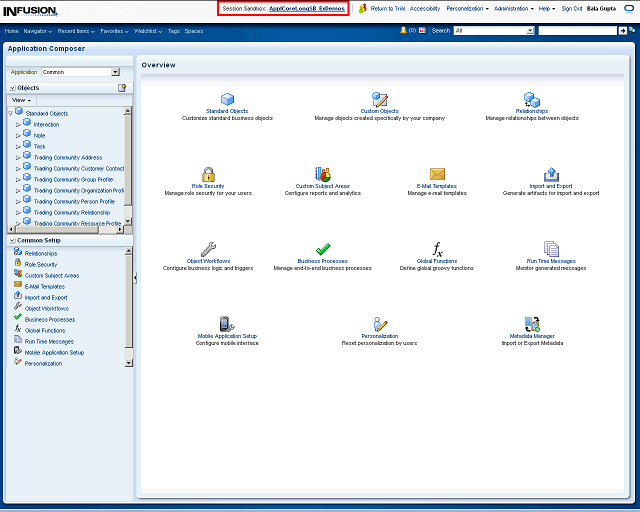Click the Global Functions fx icon
The height and width of the screenshot is (512, 640).
(437, 249)
